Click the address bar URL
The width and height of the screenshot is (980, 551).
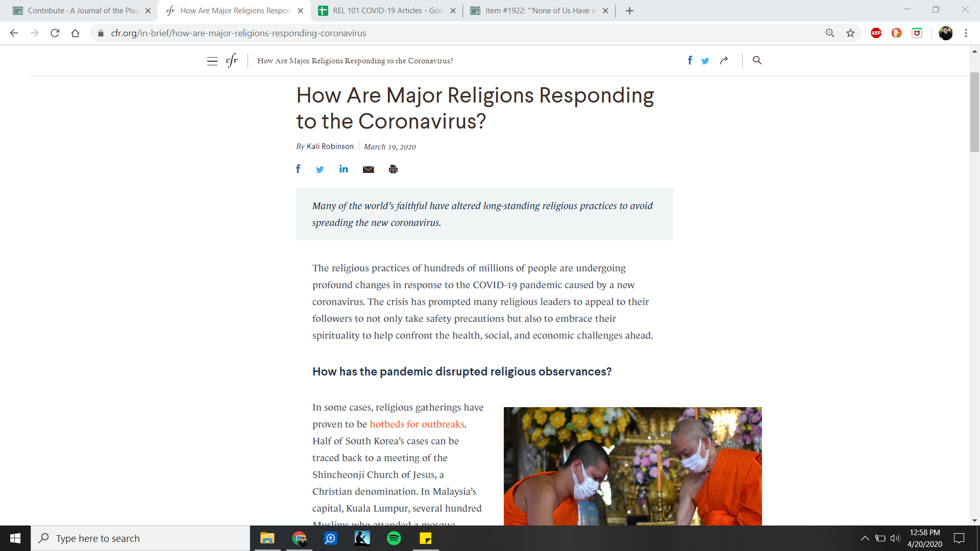pos(238,33)
